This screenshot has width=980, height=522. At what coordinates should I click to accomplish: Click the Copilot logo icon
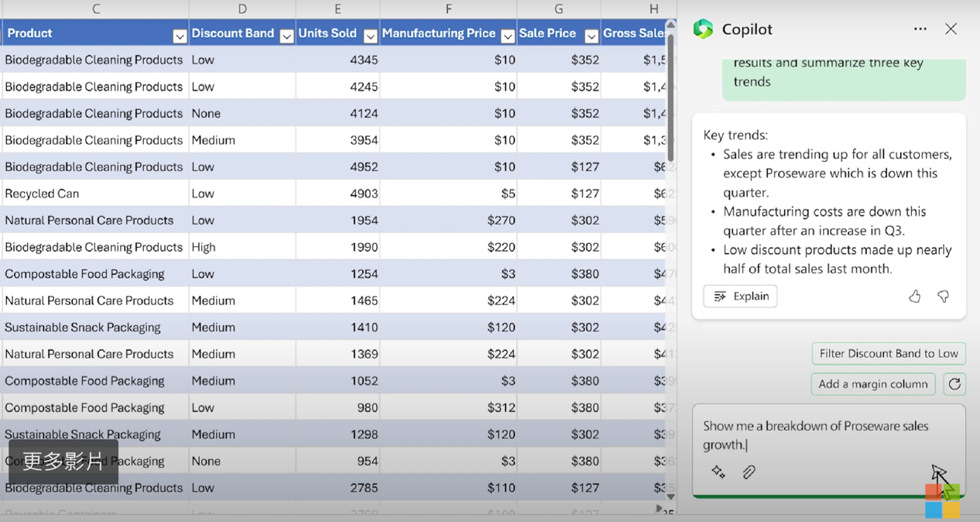pos(703,29)
